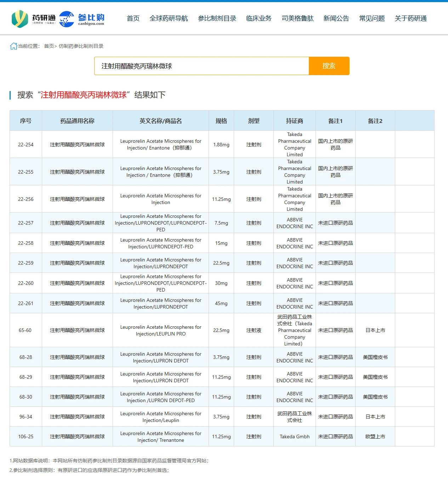
Task: Select the row number 68-30
Action: click(26, 397)
